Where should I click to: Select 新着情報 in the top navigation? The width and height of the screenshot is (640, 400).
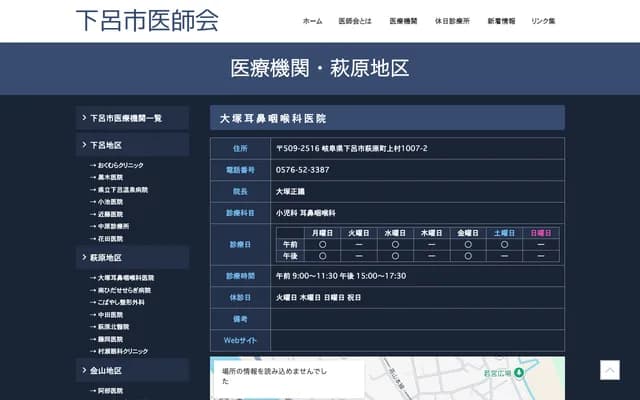(x=501, y=21)
